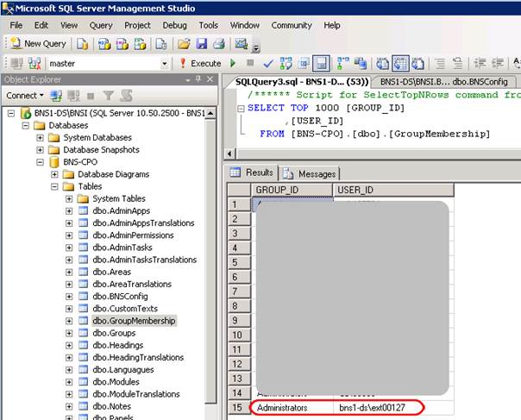The height and width of the screenshot is (420, 521).
Task: Click the Cancel Executing Query stop icon
Action: pyautogui.click(x=250, y=62)
